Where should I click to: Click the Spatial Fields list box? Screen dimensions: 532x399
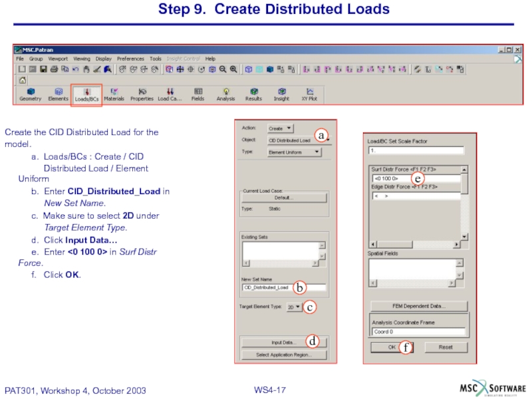coord(412,269)
